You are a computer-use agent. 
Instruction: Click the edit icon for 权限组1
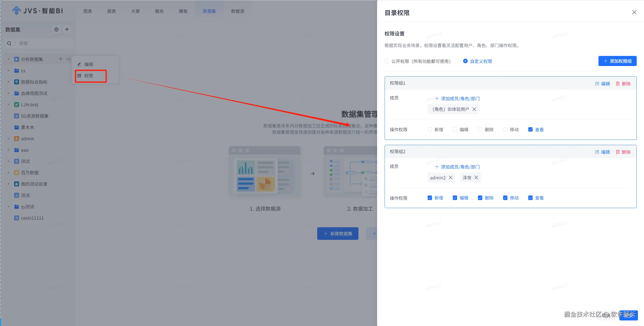(x=602, y=84)
